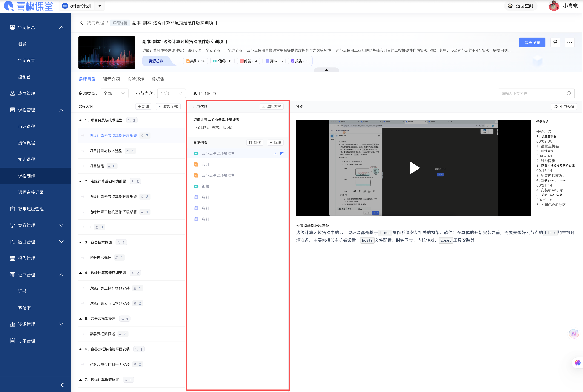Play the preview video
Viewport: 583px width, 392px height.
click(x=415, y=168)
